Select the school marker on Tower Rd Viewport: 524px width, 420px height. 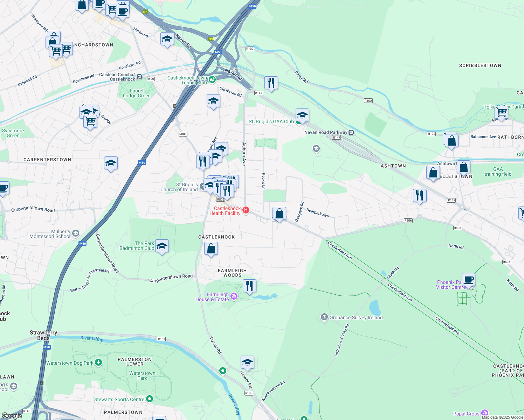click(x=247, y=363)
